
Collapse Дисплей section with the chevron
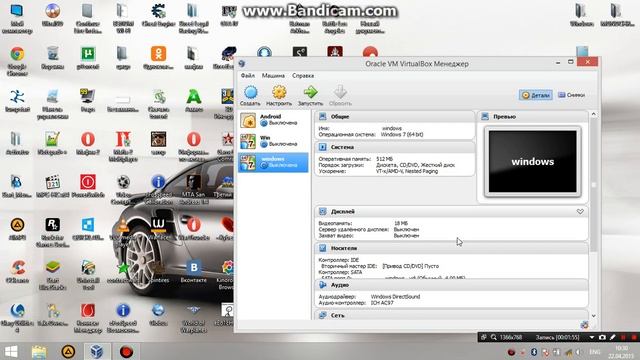click(580, 211)
